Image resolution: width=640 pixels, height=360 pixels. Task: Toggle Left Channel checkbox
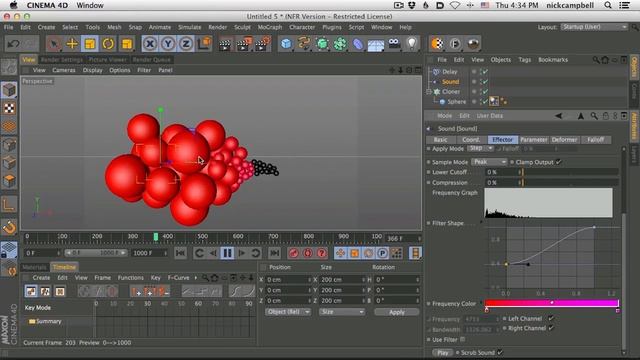coord(551,318)
